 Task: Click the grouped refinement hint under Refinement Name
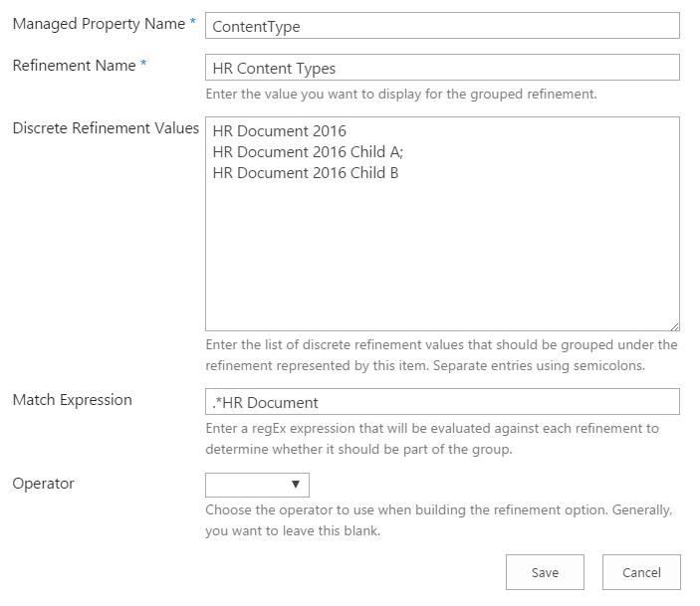coord(400,95)
